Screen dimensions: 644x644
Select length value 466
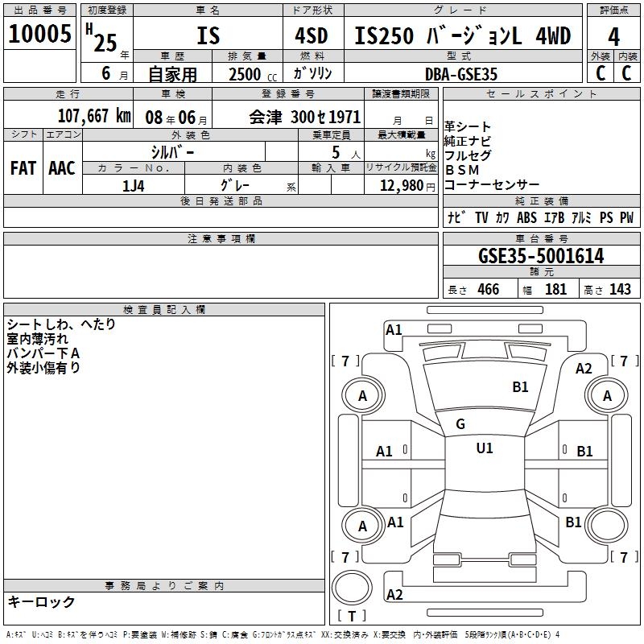488,289
